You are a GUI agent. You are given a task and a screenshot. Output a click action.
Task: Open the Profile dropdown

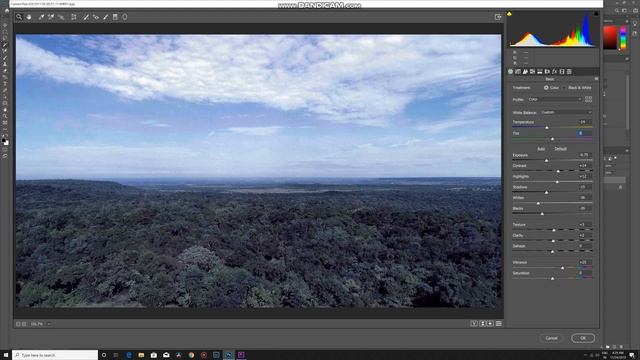point(555,99)
